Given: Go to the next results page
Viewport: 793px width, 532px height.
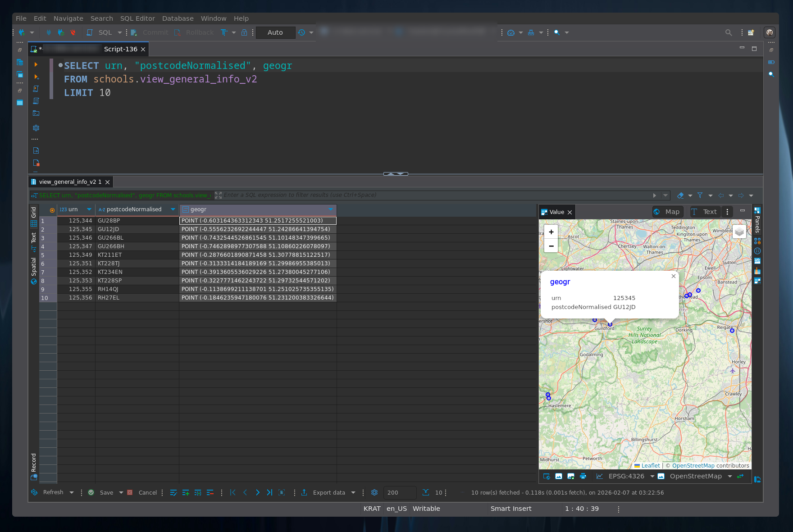Looking at the screenshot, I should click(x=257, y=493).
